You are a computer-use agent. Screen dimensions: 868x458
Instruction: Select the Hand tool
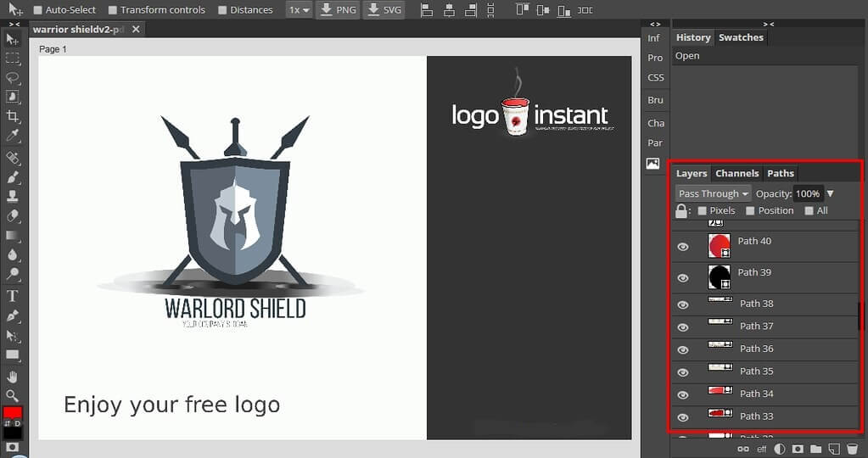tap(12, 377)
